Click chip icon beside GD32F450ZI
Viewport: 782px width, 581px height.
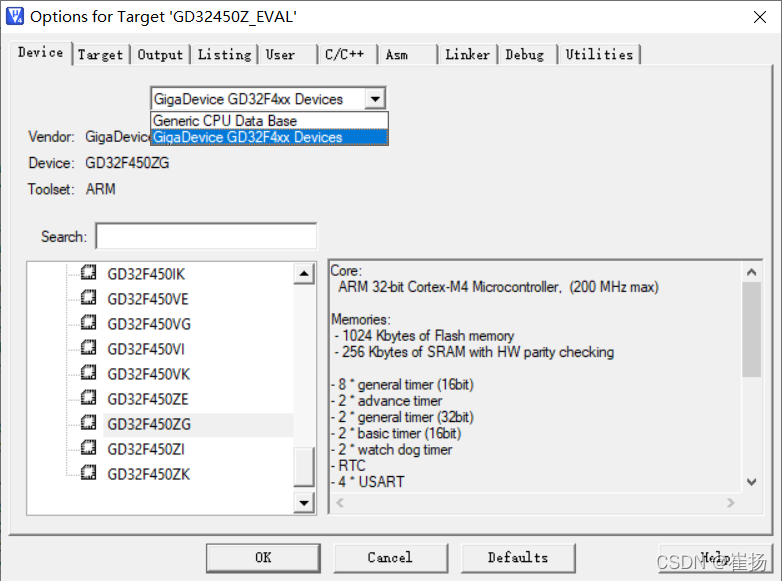(88, 448)
